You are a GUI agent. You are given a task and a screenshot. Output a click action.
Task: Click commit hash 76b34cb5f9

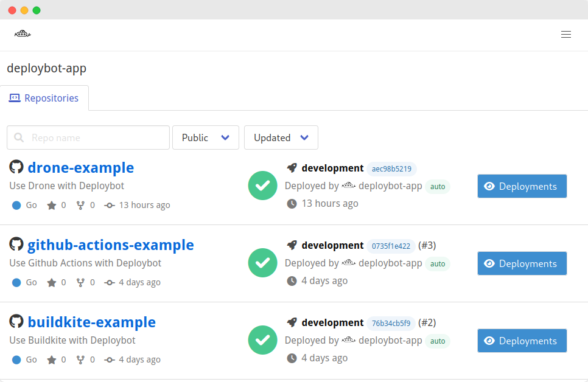391,323
